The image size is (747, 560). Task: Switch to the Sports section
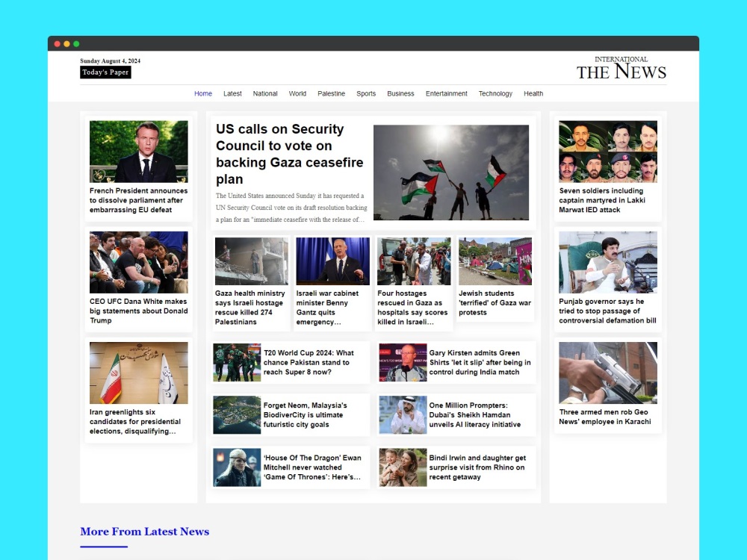pyautogui.click(x=366, y=94)
